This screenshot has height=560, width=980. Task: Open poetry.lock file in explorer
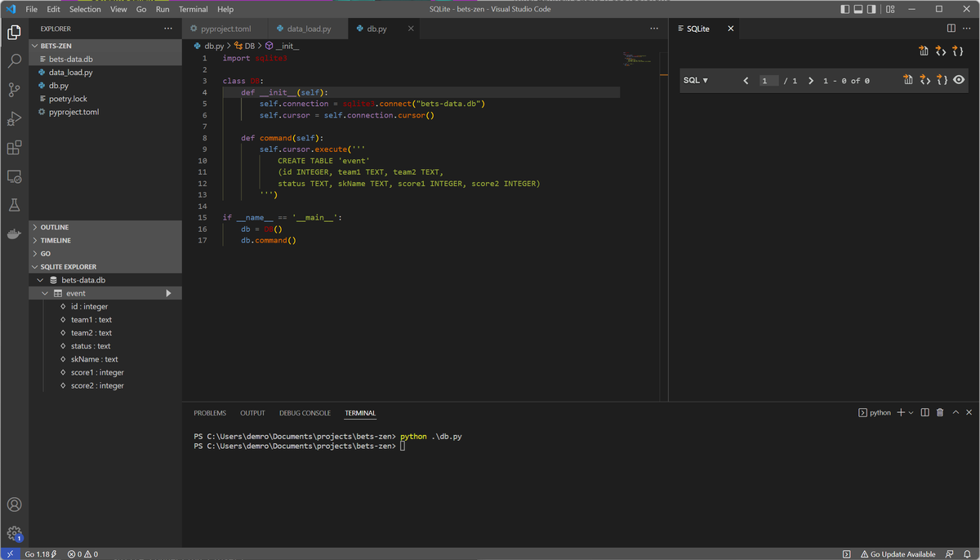(x=68, y=99)
